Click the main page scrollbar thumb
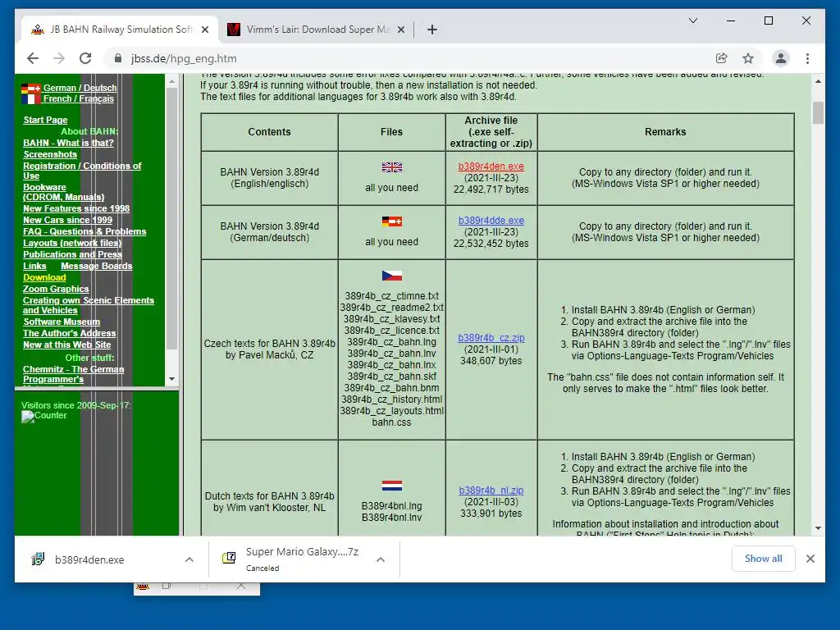 818,112
